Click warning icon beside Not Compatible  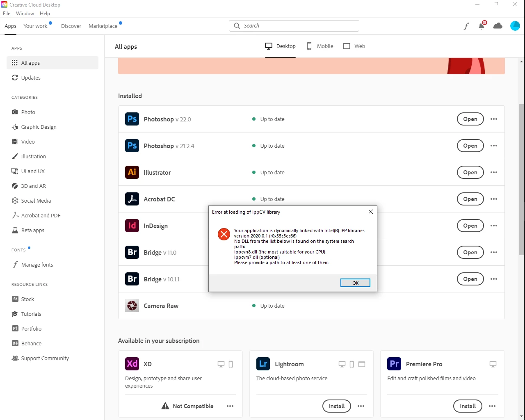165,406
